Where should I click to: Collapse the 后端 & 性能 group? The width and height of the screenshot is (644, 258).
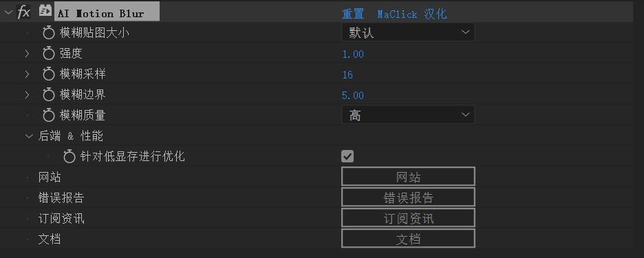click(x=29, y=136)
